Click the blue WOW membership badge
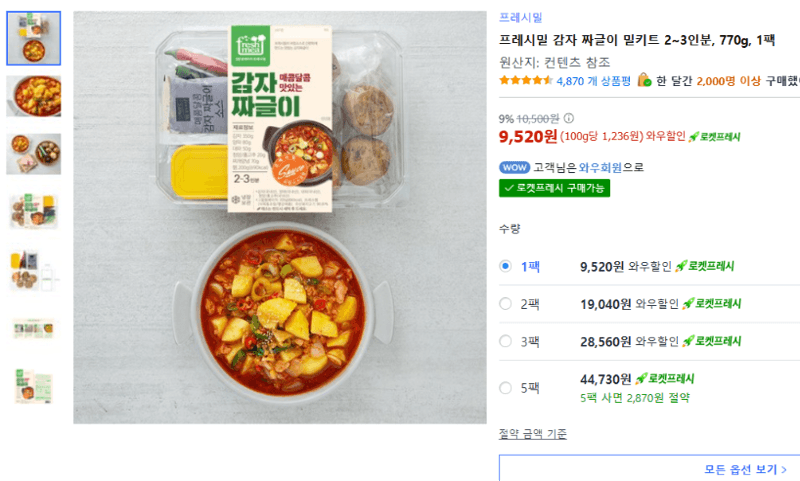Screen dimensions: 800x481 pos(514,167)
